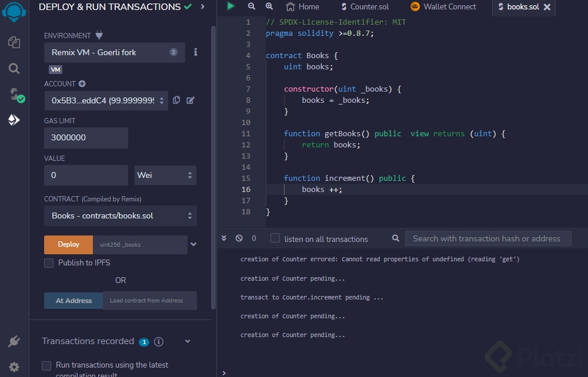Close the books.sol tab
The width and height of the screenshot is (588, 377).
(547, 6)
